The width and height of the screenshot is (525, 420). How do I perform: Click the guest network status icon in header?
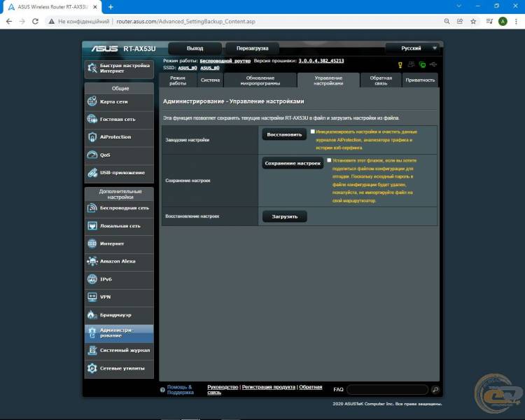(x=412, y=64)
